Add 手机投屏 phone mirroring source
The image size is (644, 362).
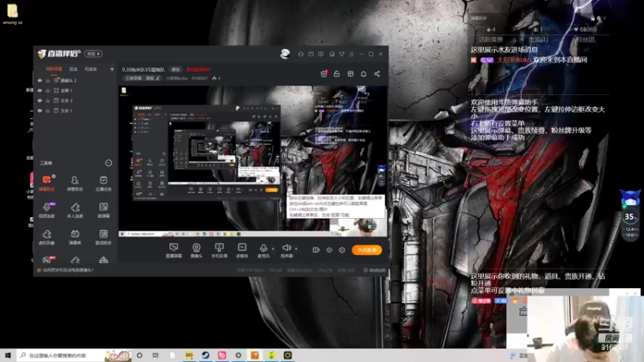point(219,250)
